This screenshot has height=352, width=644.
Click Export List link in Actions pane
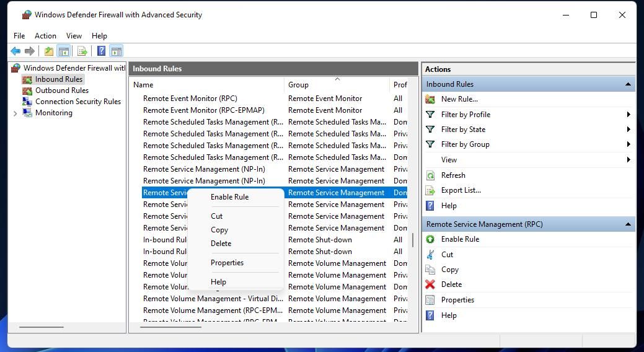[461, 190]
